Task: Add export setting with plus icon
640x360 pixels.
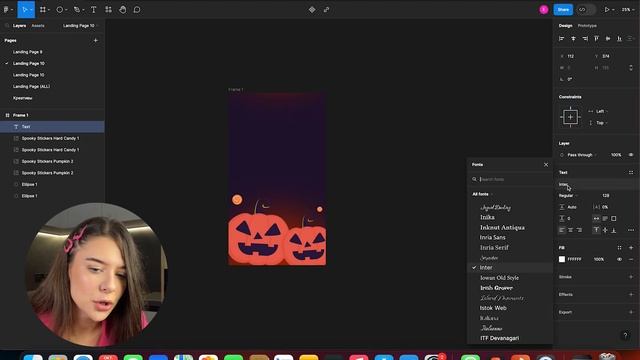Action: pyautogui.click(x=631, y=312)
